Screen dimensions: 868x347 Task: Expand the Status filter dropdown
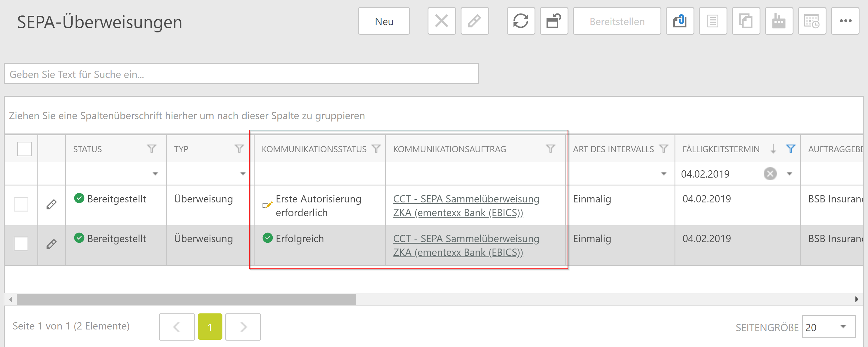click(x=155, y=174)
